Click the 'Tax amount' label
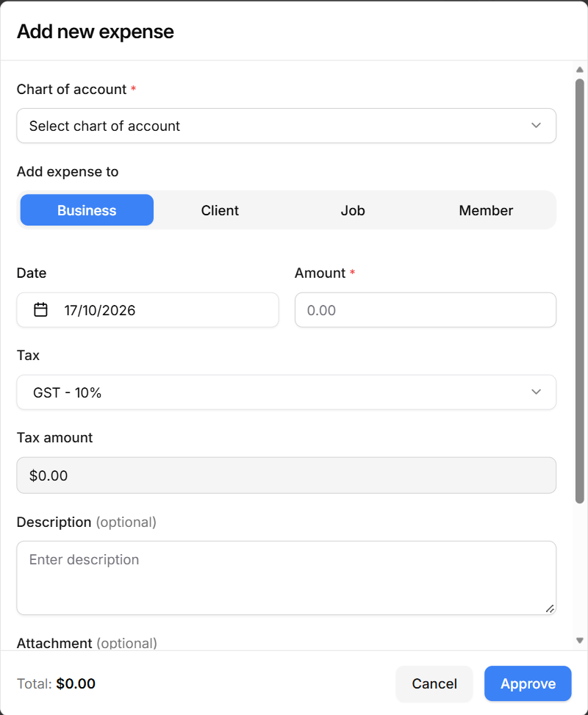The width and height of the screenshot is (588, 715). [x=54, y=438]
